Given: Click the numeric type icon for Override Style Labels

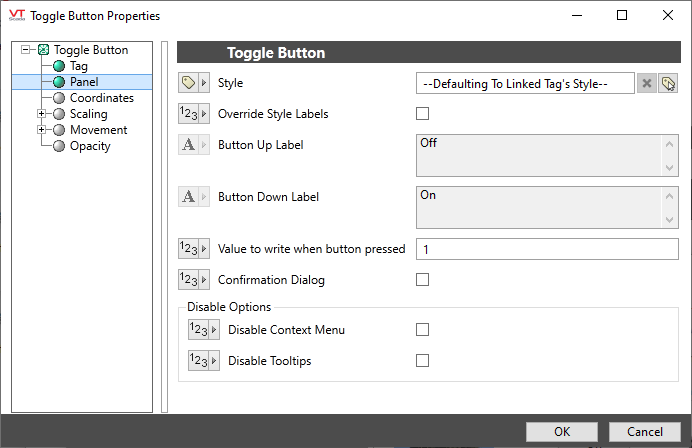Looking at the screenshot, I should point(194,114).
